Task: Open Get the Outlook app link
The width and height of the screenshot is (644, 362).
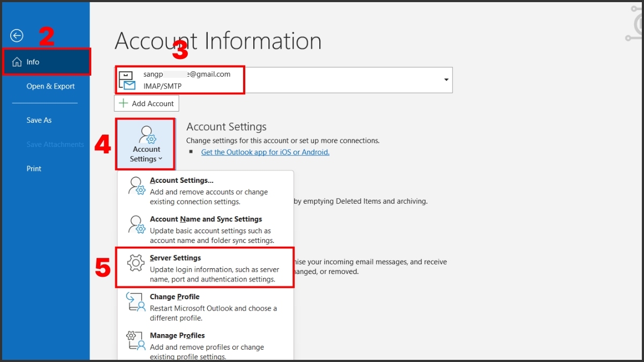Action: click(x=265, y=152)
